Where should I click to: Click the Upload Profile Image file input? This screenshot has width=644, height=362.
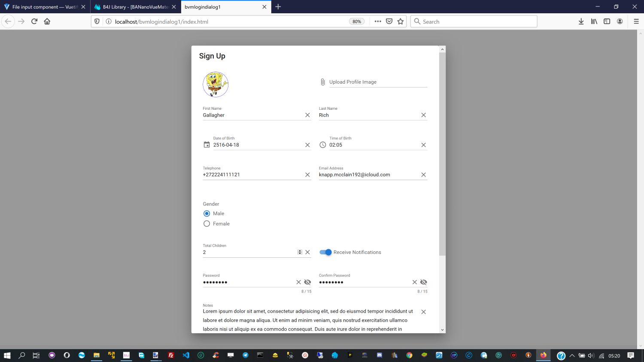click(x=378, y=82)
